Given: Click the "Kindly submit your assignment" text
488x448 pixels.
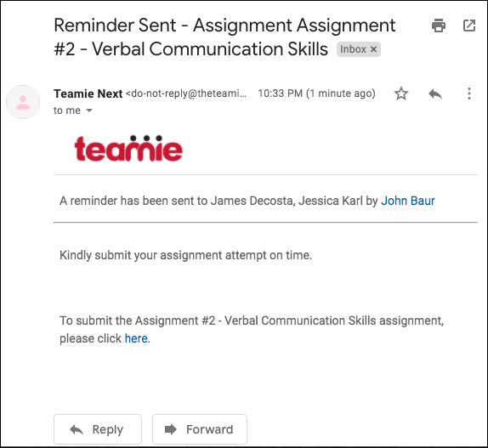Looking at the screenshot, I should click(185, 255).
